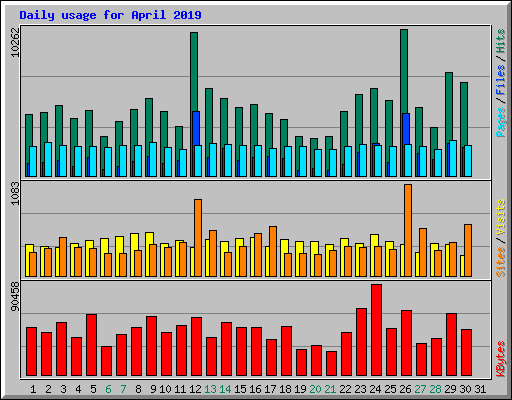The image size is (512, 400).
Task: Click the green day 7 axis label
Action: click(x=123, y=389)
